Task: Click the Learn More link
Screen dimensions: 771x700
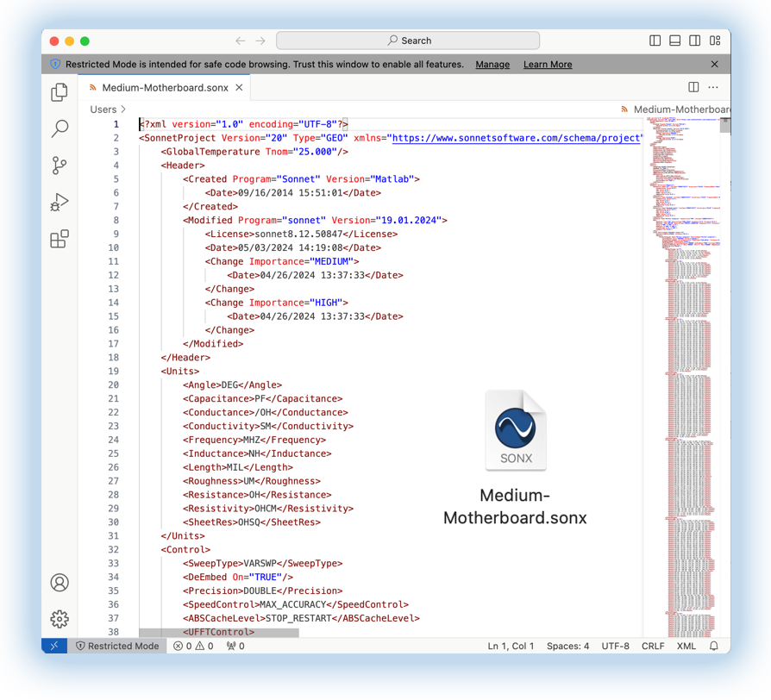Action: [548, 65]
